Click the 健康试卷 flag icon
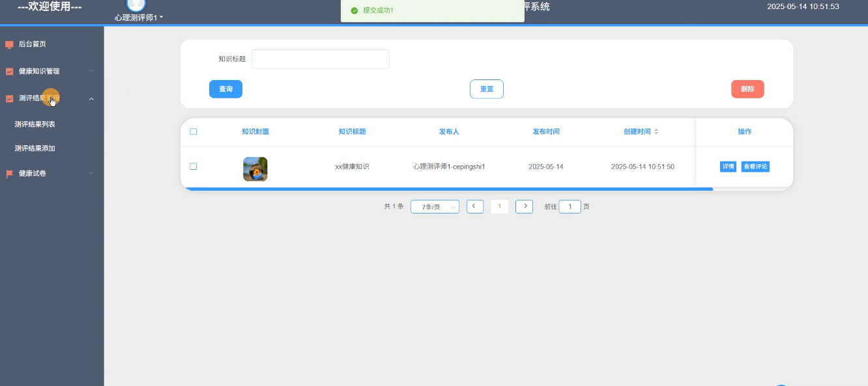 click(9, 174)
